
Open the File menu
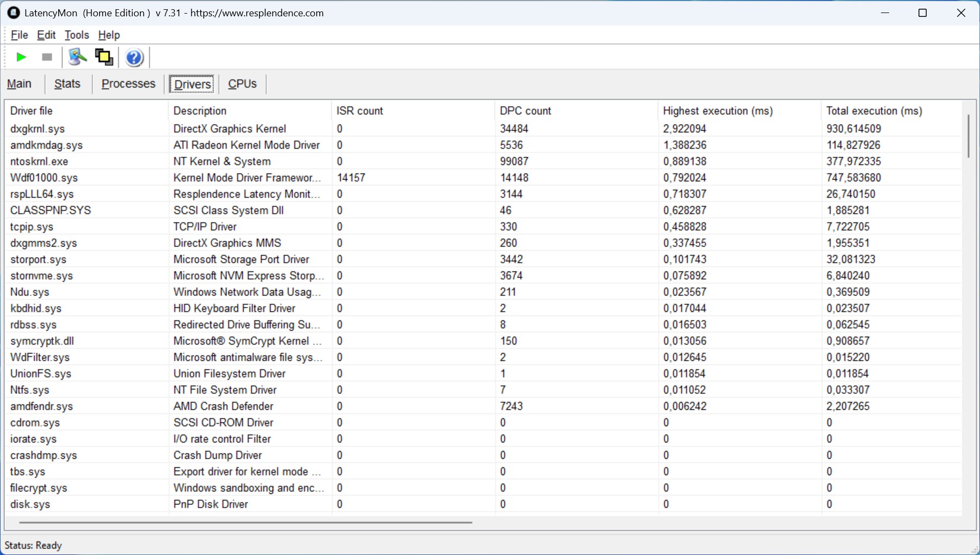click(x=19, y=35)
